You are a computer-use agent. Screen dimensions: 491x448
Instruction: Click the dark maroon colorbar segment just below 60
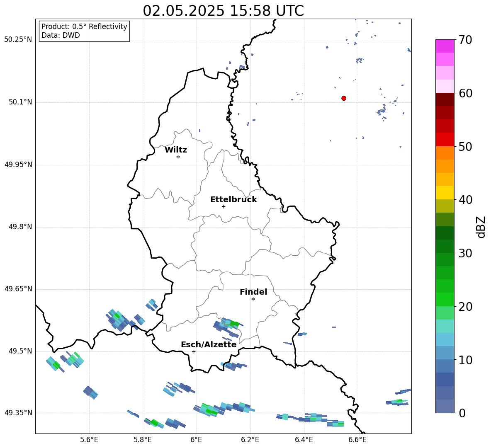(445, 99)
